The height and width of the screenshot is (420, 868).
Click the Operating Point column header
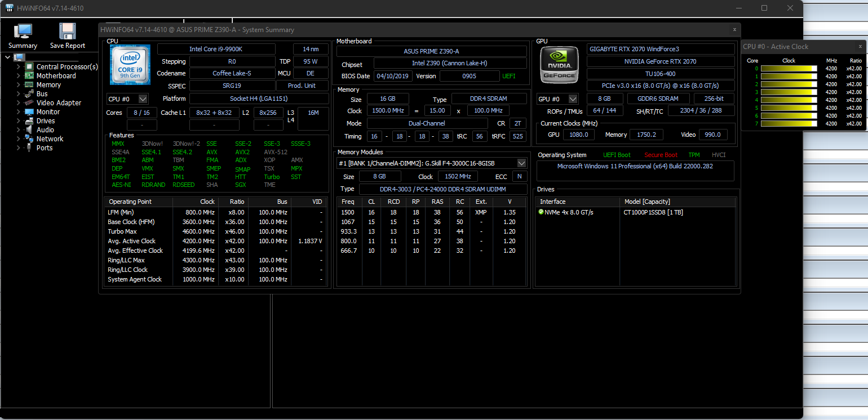[x=139, y=202]
